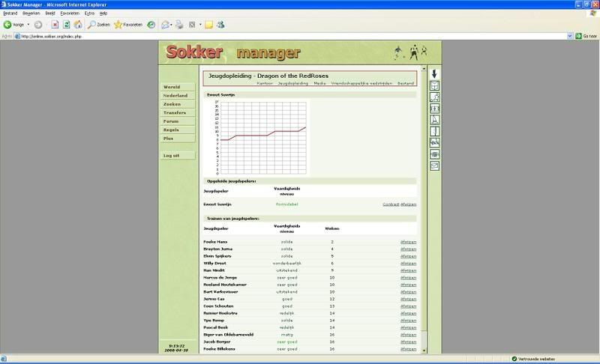Click the page scrollbar down arrow
Viewport: 600px width, 364px height.
(x=424, y=351)
